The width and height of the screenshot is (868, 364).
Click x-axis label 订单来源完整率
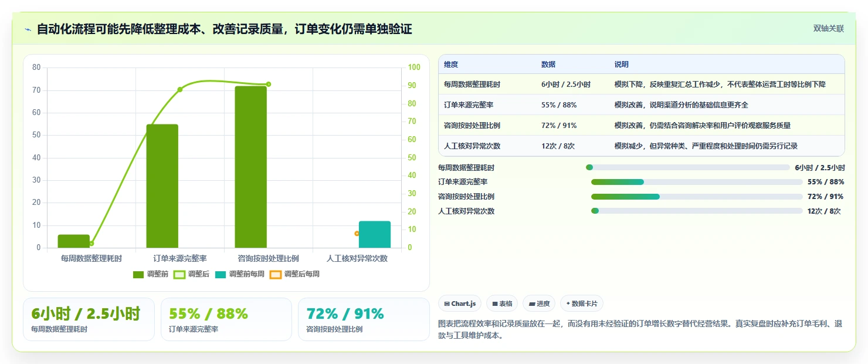[x=180, y=258]
